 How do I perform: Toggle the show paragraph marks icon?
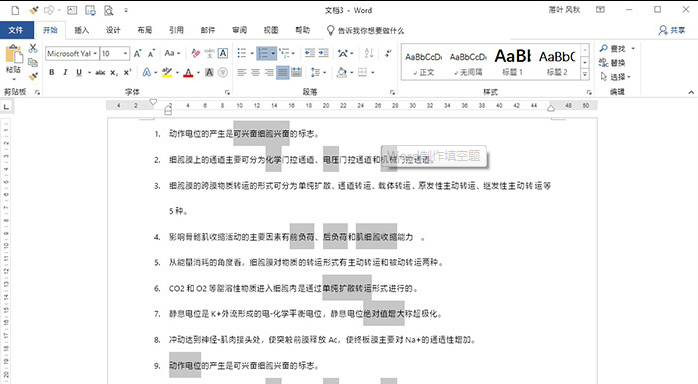(388, 53)
